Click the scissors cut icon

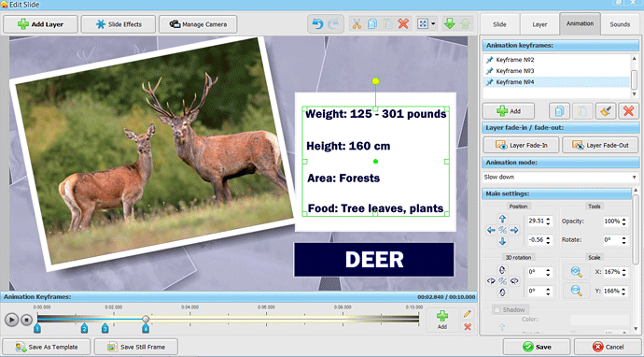click(x=357, y=24)
